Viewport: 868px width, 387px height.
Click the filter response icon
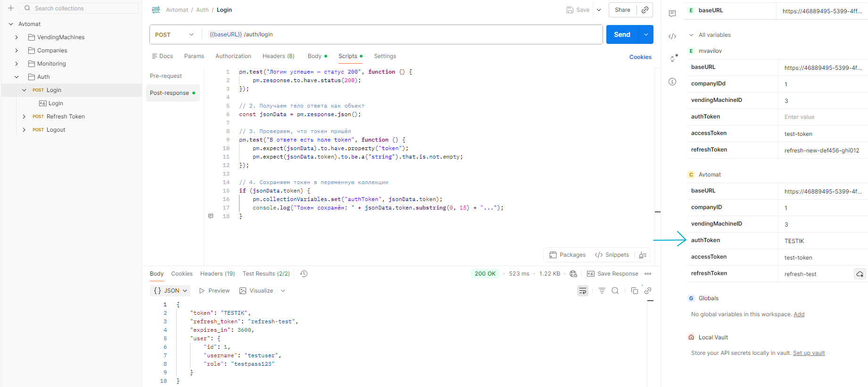pos(602,291)
